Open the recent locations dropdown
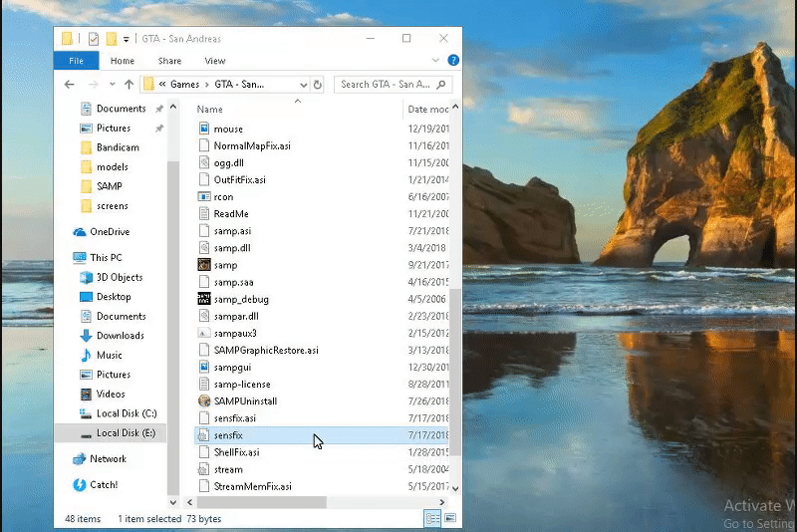The width and height of the screenshot is (797, 532). (112, 85)
